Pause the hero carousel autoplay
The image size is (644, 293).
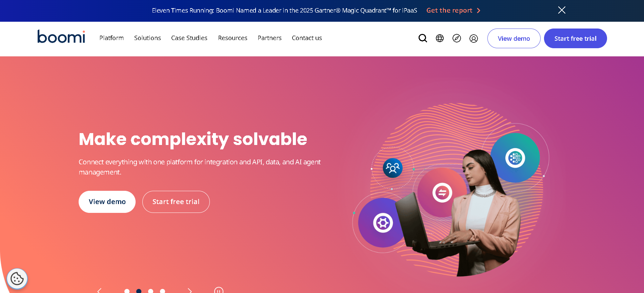point(219,291)
